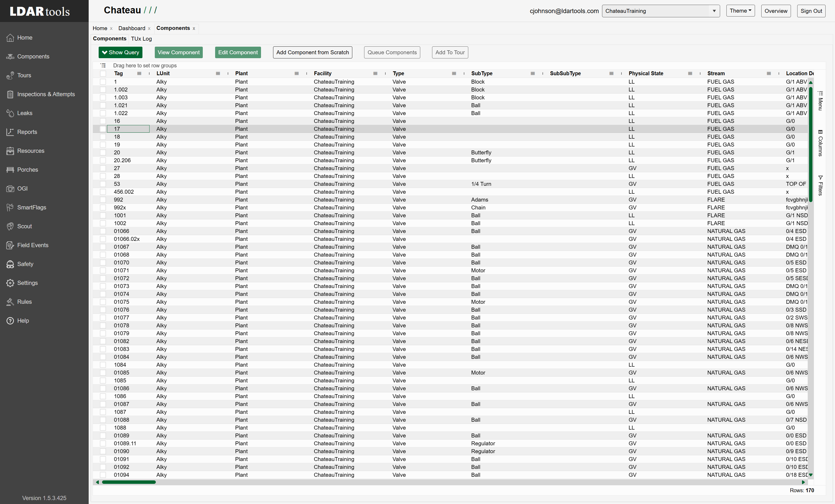Close the Components tab
The width and height of the screenshot is (835, 504).
(194, 29)
